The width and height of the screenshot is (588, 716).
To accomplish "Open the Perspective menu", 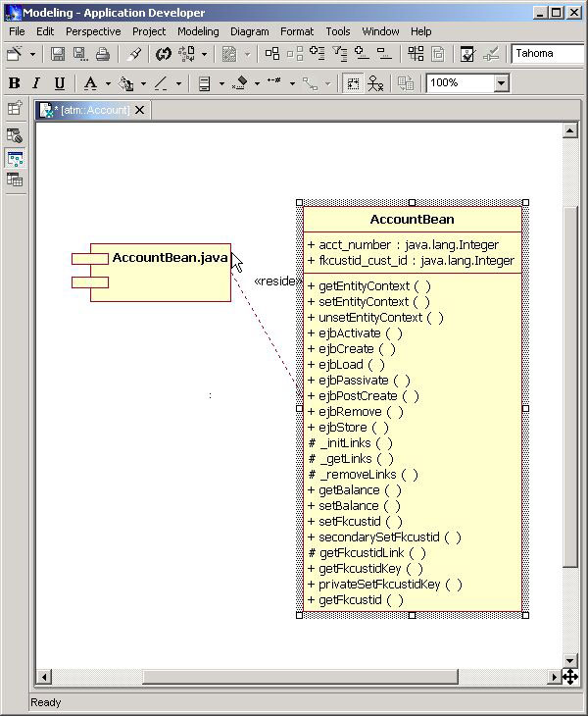I will (93, 31).
